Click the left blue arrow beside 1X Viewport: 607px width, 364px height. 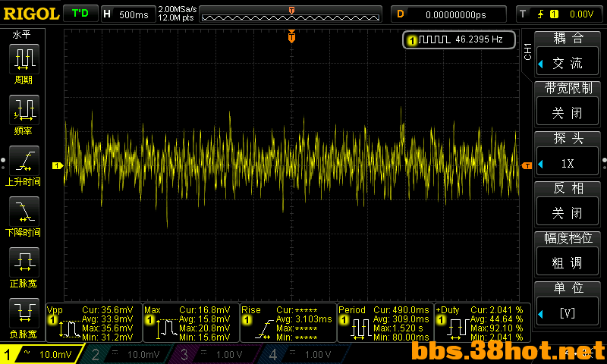tap(540, 164)
